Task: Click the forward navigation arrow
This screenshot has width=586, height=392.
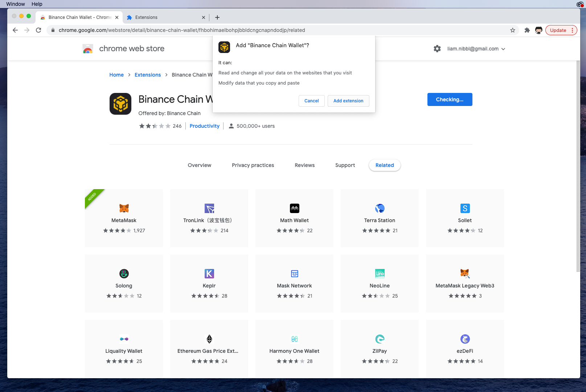Action: coord(27,30)
